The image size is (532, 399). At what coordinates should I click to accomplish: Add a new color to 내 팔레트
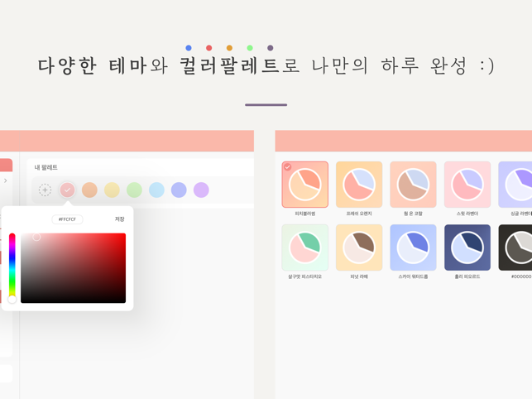pyautogui.click(x=45, y=190)
